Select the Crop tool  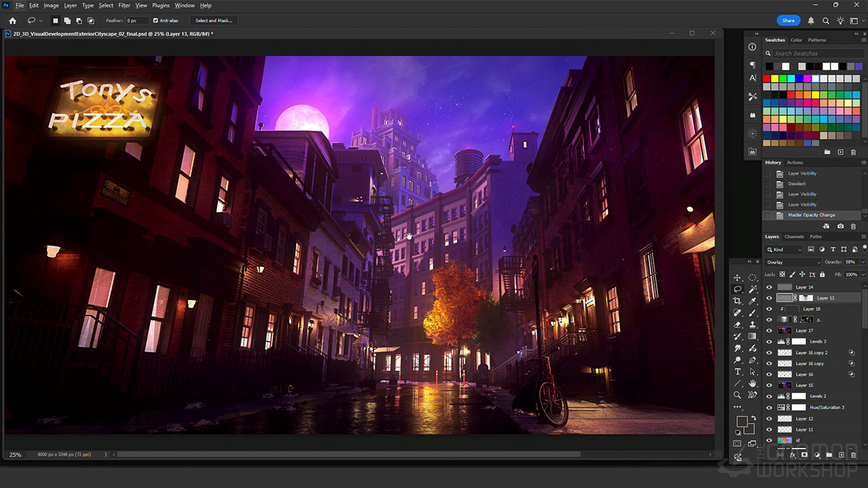[x=738, y=301]
